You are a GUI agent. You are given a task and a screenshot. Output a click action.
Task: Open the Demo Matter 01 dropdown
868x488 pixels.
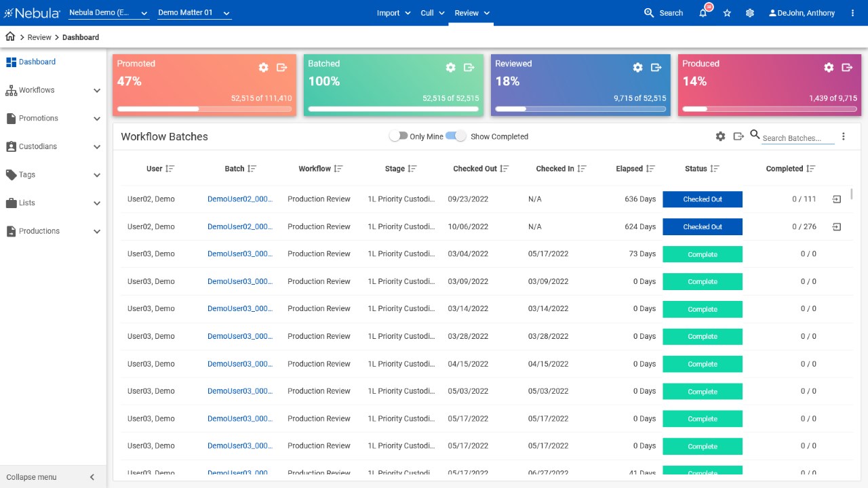click(x=195, y=13)
